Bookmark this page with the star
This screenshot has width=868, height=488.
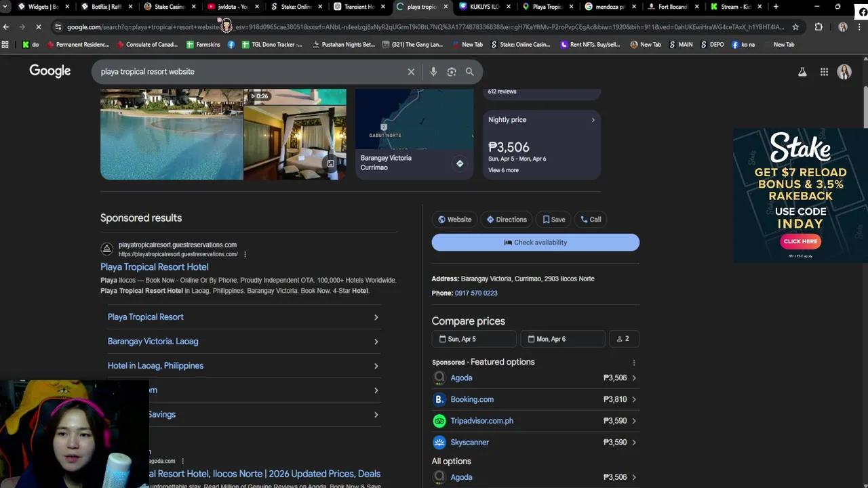click(x=795, y=27)
